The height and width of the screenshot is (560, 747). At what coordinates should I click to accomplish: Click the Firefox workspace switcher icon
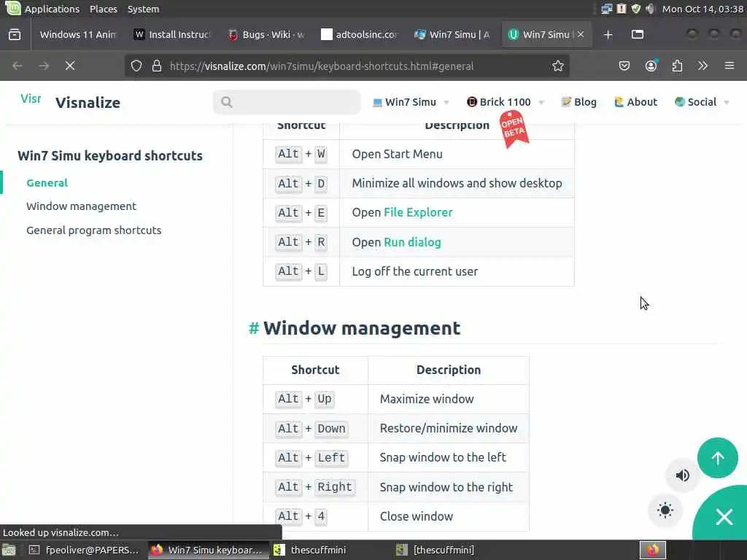point(653,550)
